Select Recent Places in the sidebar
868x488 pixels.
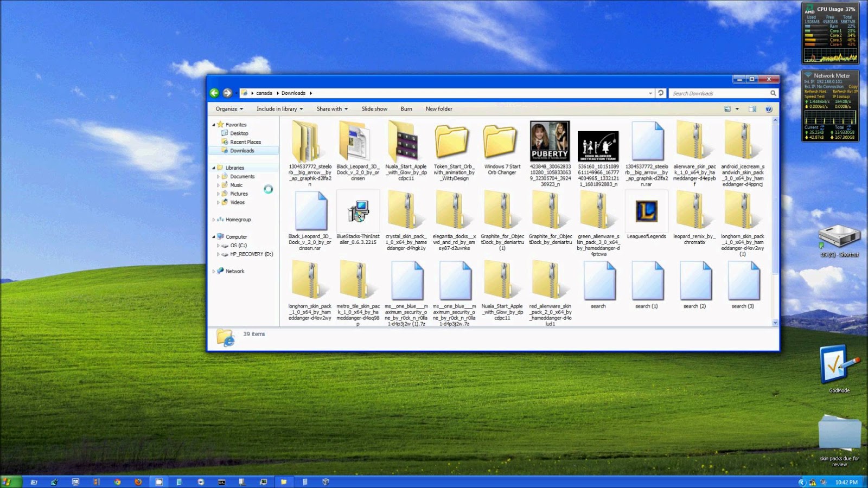pyautogui.click(x=245, y=142)
